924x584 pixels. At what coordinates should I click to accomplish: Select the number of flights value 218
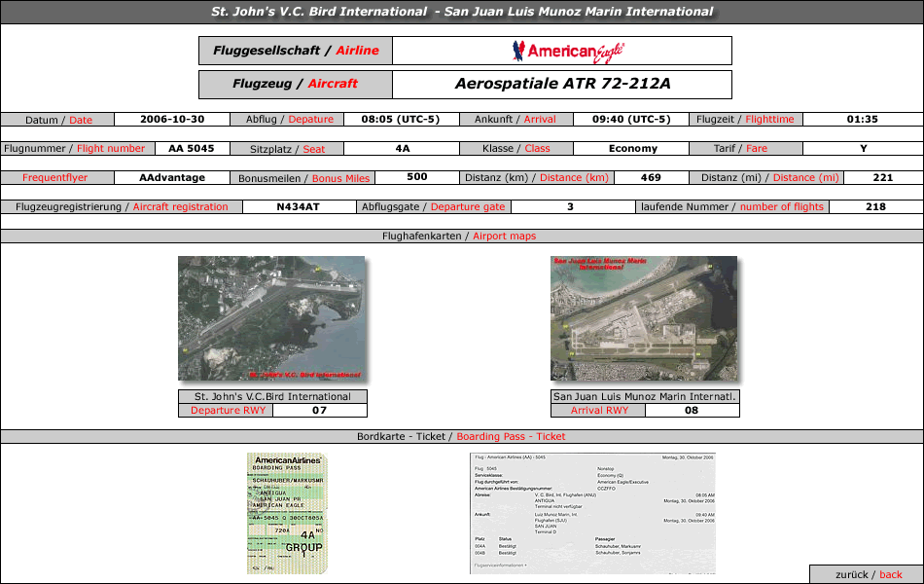875,207
